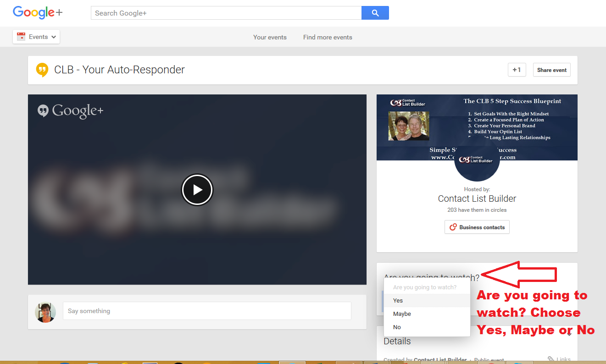The image size is (606, 364).
Task: Go to Your events tab
Action: pos(270,37)
